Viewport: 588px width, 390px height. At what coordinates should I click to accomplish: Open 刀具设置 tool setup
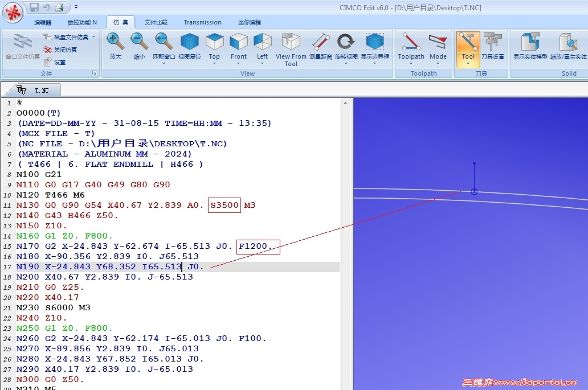(x=493, y=47)
